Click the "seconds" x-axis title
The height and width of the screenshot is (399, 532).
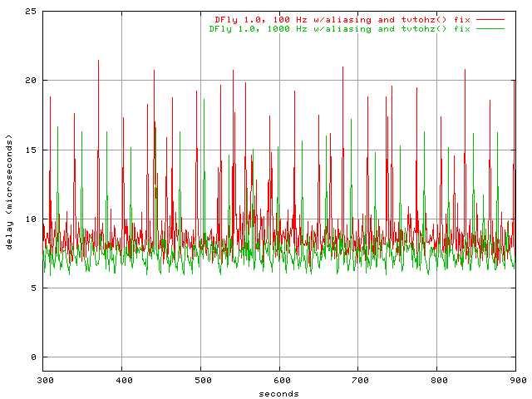(278, 393)
